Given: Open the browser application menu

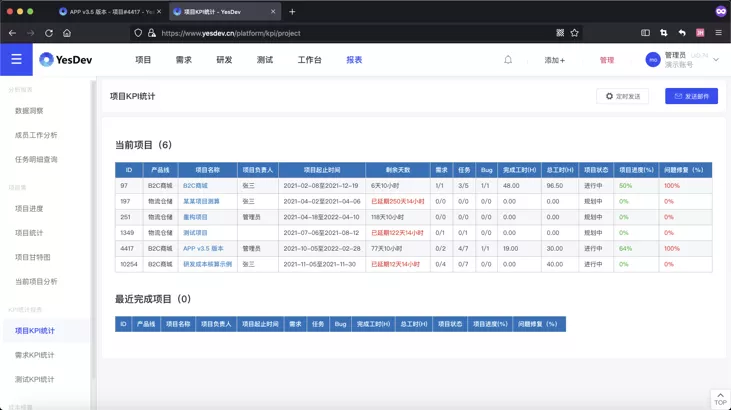Looking at the screenshot, I should click(x=718, y=33).
